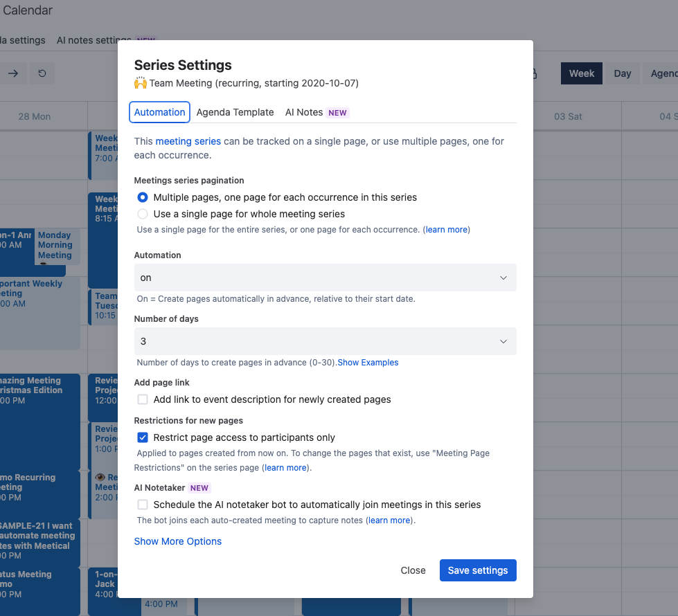The width and height of the screenshot is (678, 616).
Task: Open the Show Examples link
Action: click(x=368, y=363)
